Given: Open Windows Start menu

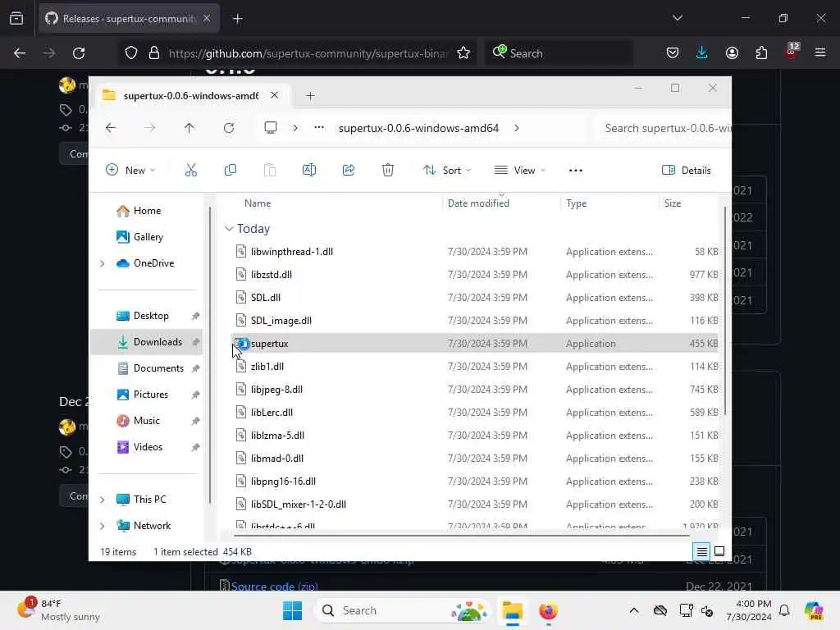Looking at the screenshot, I should point(293,610).
